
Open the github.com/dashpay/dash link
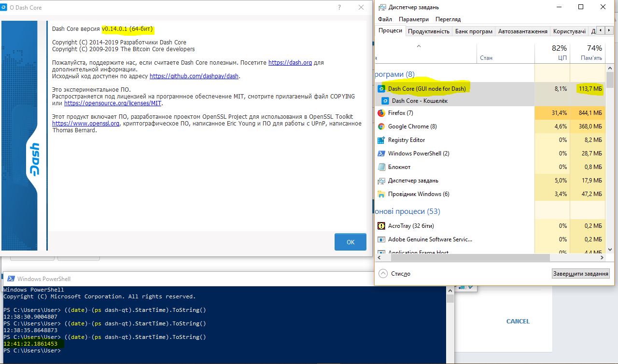pyautogui.click(x=194, y=76)
